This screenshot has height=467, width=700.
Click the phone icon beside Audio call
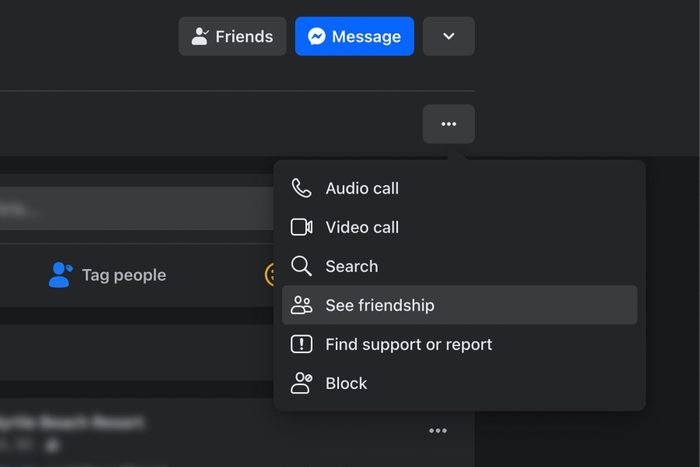tap(301, 188)
